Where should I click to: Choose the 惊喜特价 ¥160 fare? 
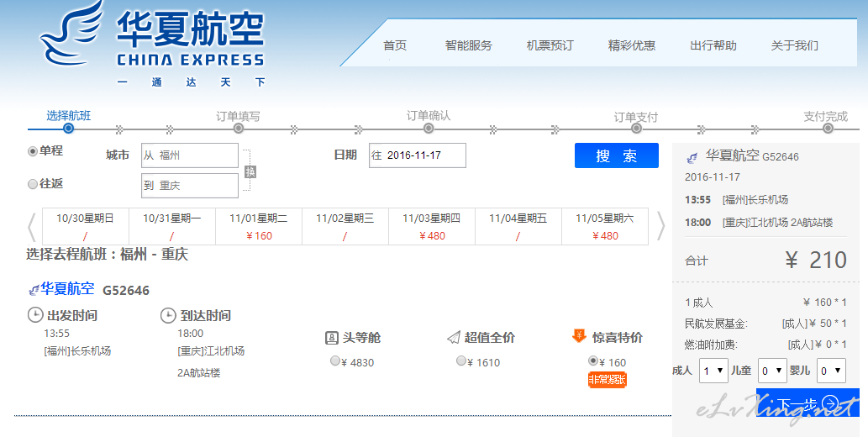pos(593,361)
